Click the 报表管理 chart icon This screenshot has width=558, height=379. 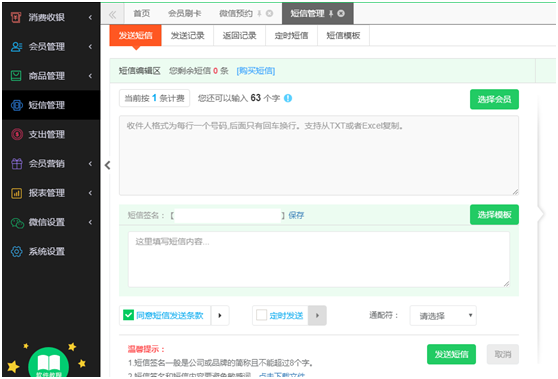pyautogui.click(x=16, y=193)
